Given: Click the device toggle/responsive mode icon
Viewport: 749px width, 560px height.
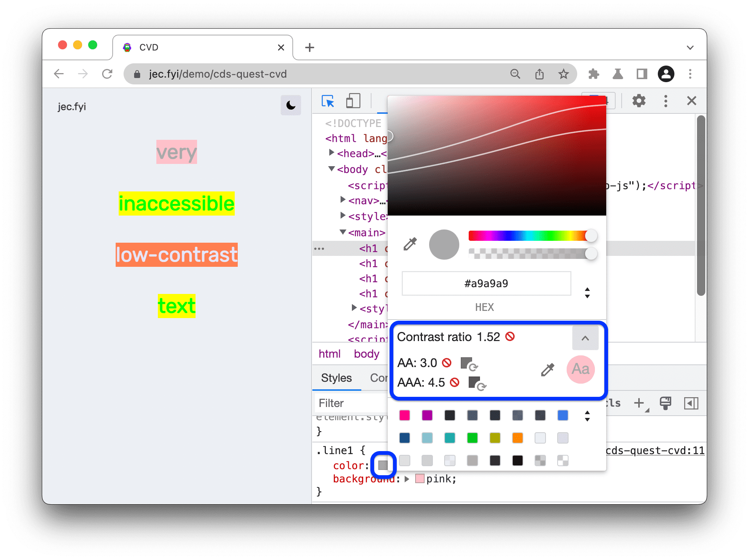Looking at the screenshot, I should coord(353,101).
